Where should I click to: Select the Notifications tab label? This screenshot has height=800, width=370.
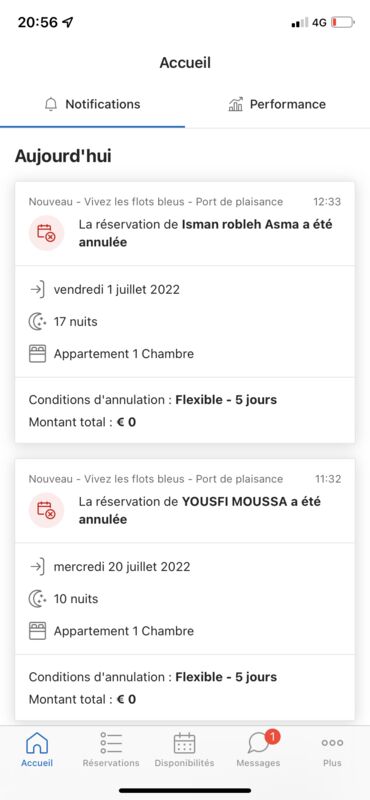pyautogui.click(x=103, y=104)
